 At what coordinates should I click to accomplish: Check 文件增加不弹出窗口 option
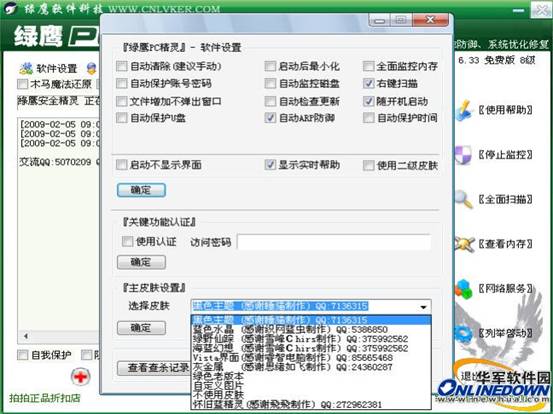(x=122, y=101)
